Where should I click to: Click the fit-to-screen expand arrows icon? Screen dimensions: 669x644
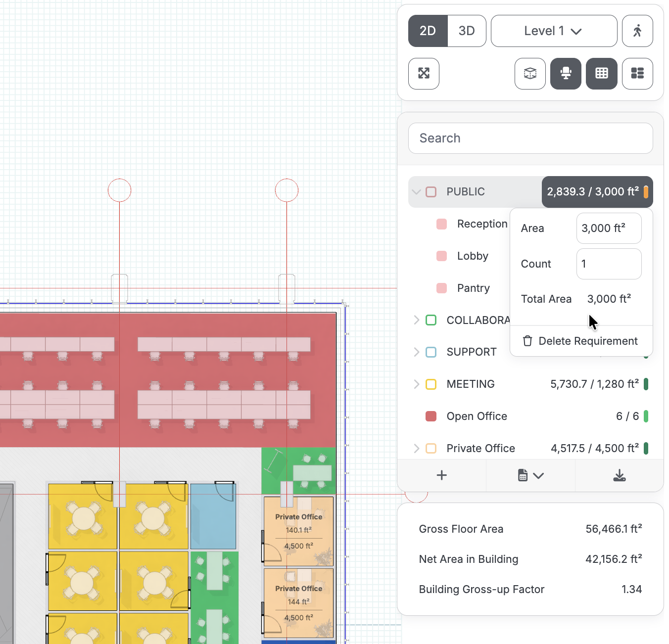[424, 74]
